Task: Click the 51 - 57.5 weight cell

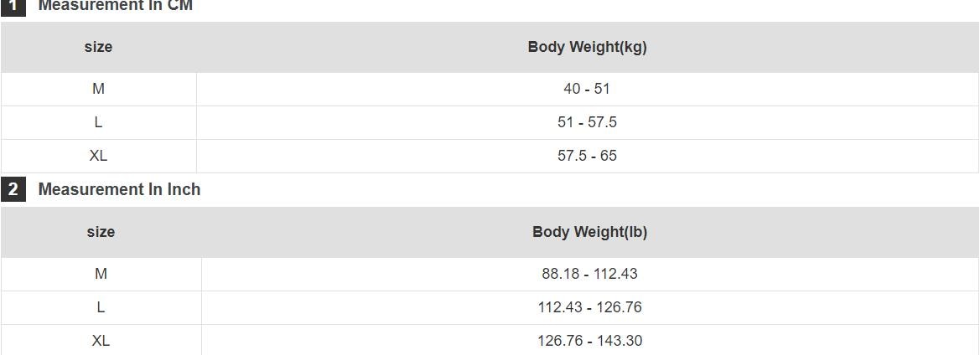Action: coord(587,122)
